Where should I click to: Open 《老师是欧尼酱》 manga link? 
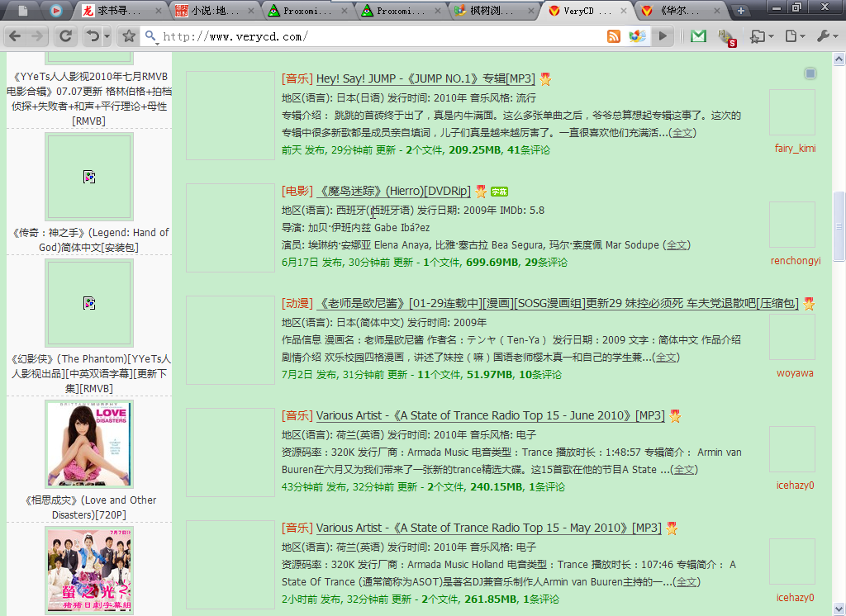(557, 303)
